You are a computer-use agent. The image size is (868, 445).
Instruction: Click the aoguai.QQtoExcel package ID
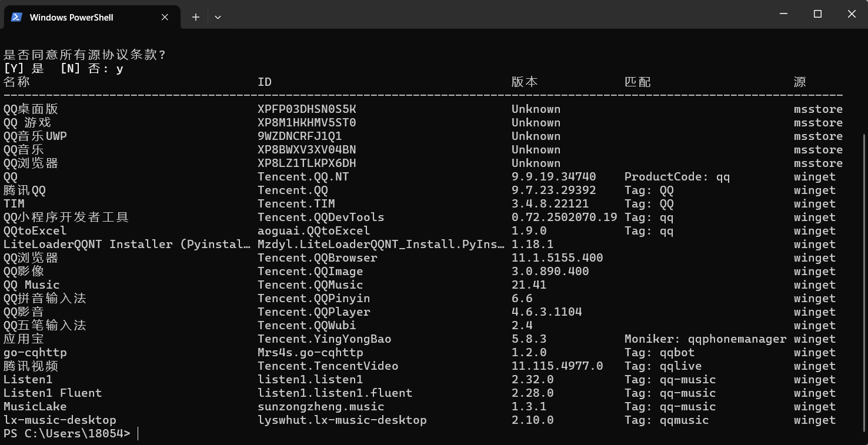point(314,230)
